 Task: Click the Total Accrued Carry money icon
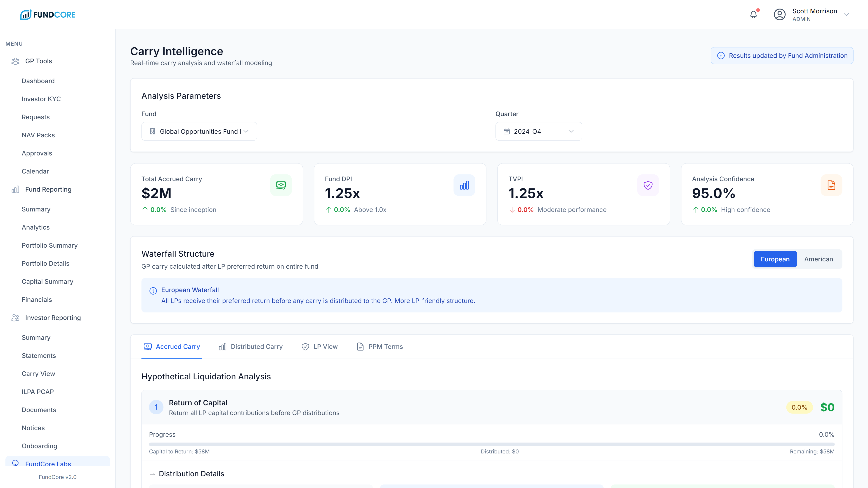point(281,185)
